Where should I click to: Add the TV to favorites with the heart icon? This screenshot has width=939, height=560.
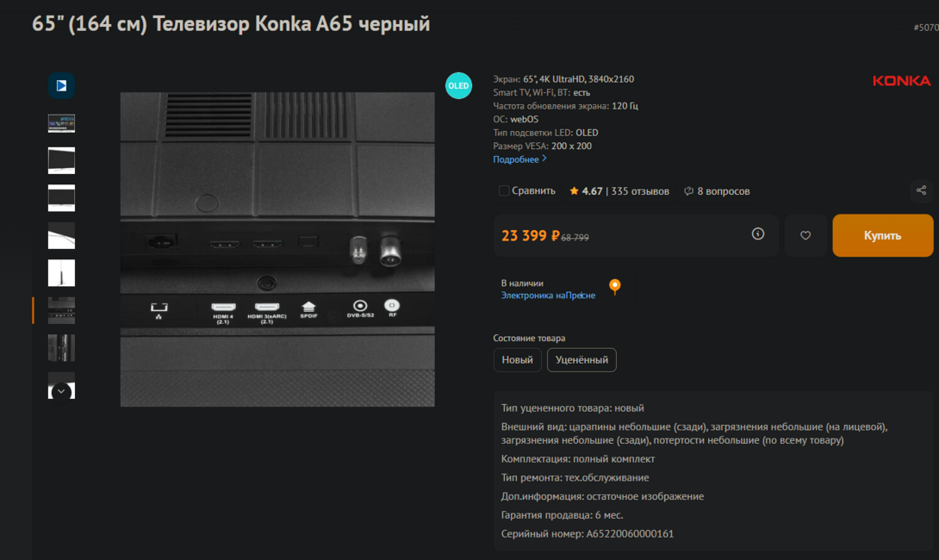(805, 235)
